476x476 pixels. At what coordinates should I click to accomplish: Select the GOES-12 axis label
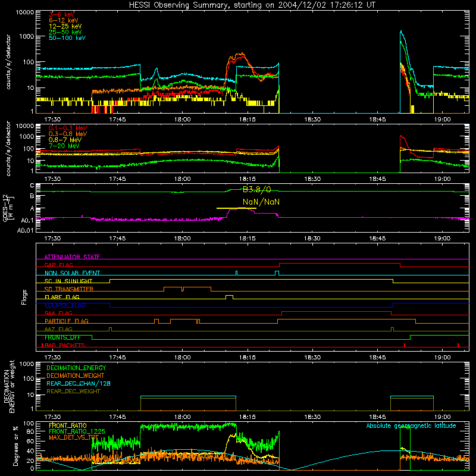[8, 208]
